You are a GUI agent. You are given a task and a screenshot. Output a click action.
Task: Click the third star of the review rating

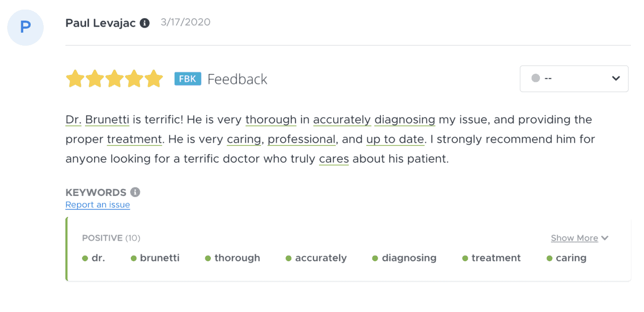115,78
